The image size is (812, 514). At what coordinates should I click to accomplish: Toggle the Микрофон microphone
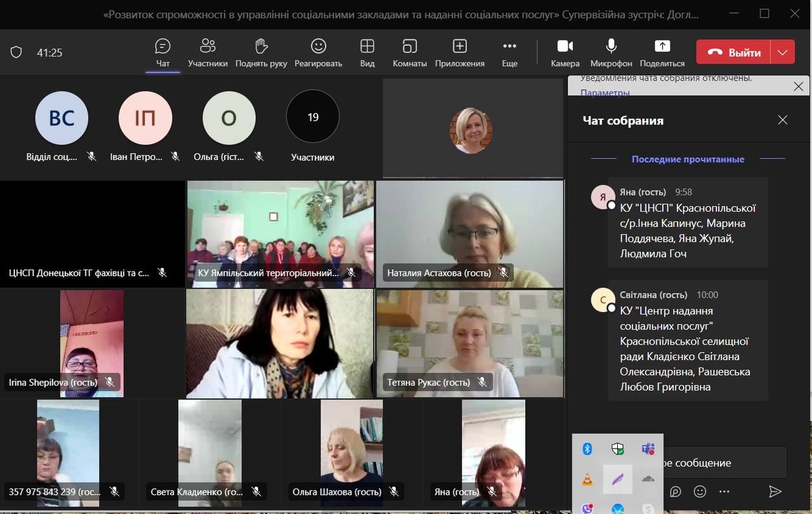click(x=612, y=53)
